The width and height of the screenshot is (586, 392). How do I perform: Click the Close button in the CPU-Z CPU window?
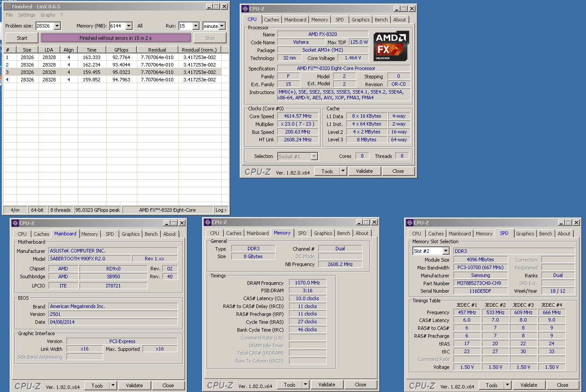point(398,171)
